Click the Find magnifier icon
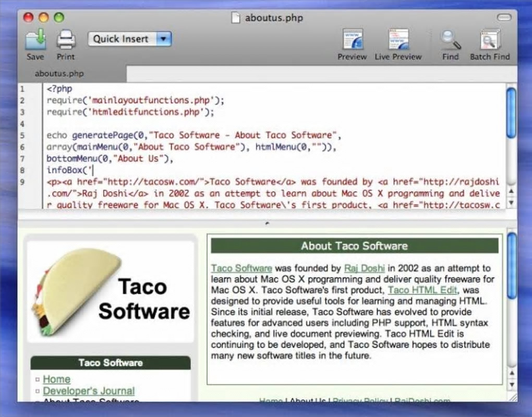 pyautogui.click(x=451, y=40)
